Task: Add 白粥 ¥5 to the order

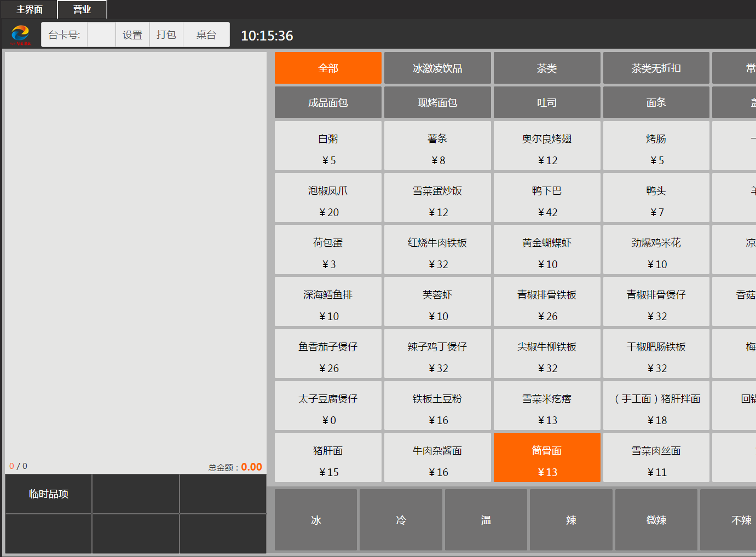Action: [x=328, y=146]
